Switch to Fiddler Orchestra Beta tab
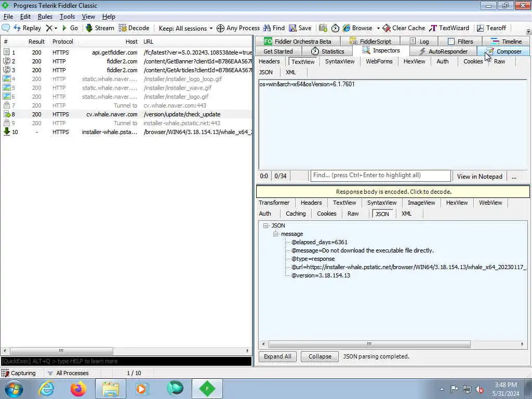Viewport: 532px width, 399px height. click(x=298, y=42)
